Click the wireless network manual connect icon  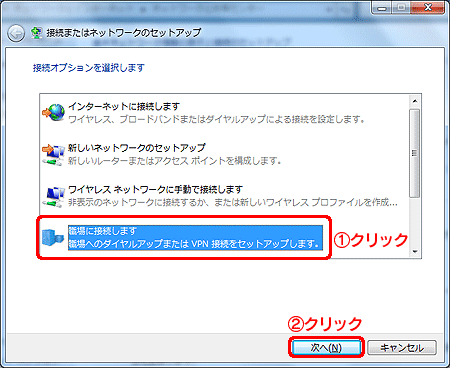coord(53,197)
